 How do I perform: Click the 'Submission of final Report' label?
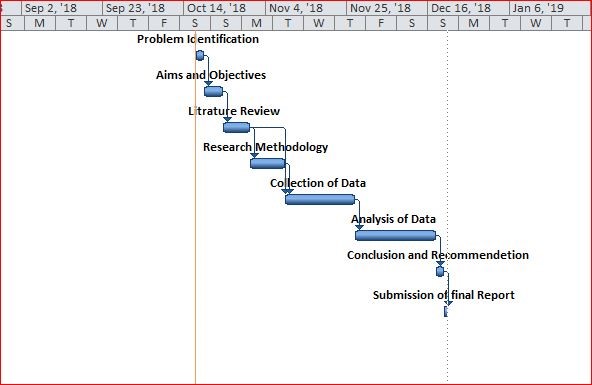444,295
